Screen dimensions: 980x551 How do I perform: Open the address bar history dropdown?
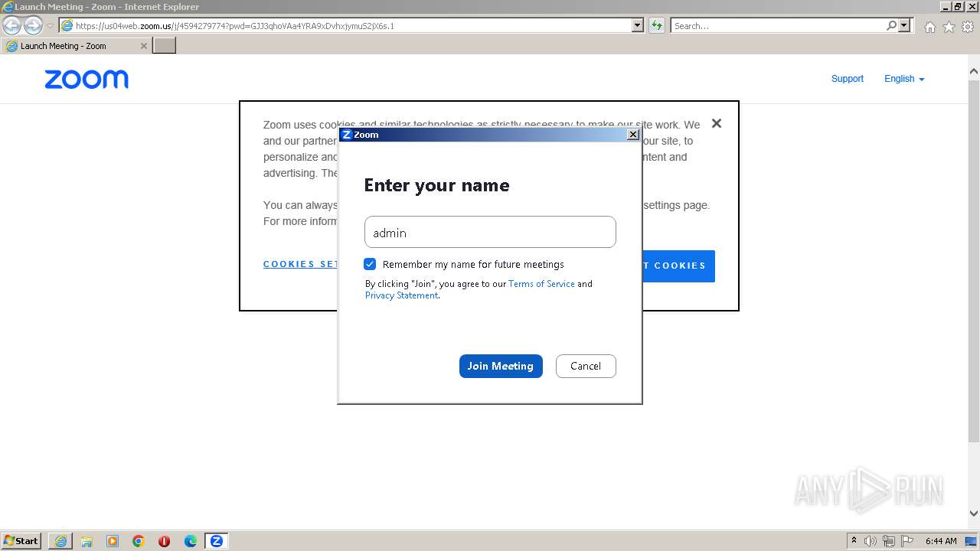point(638,25)
